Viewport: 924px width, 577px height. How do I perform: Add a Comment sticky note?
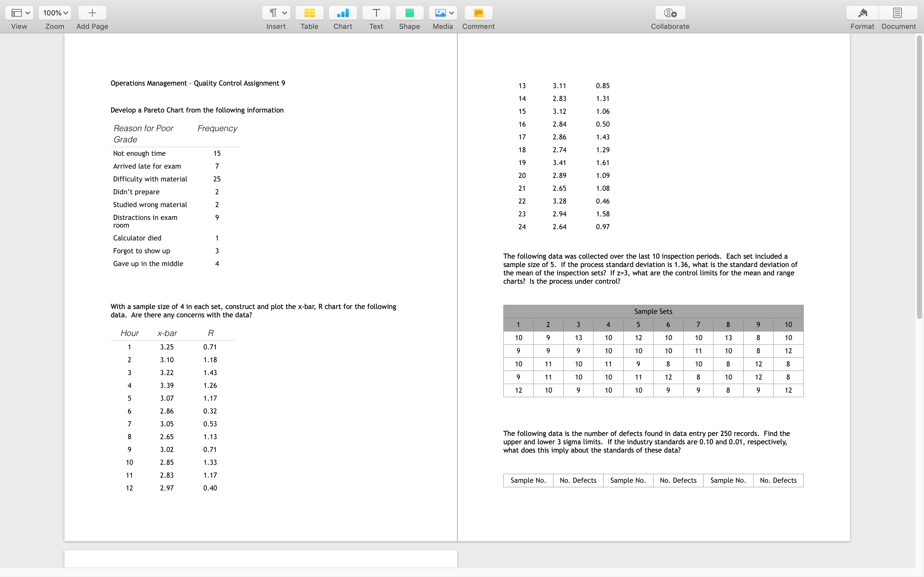click(x=478, y=13)
